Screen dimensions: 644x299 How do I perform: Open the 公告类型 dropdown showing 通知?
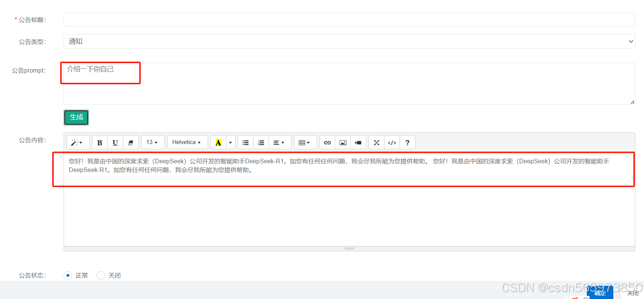(349, 41)
